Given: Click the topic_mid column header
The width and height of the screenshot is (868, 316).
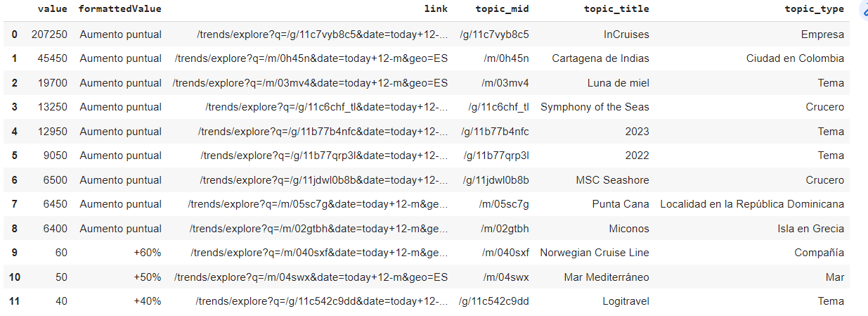Looking at the screenshot, I should (503, 9).
